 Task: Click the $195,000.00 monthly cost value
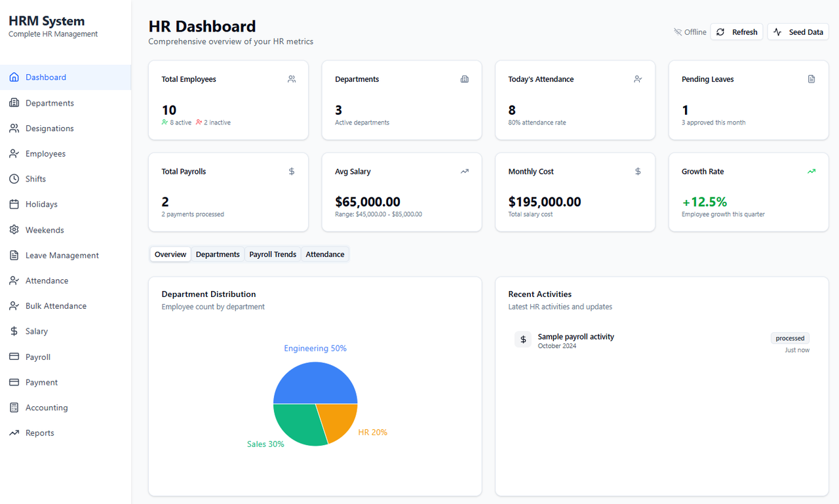point(545,202)
